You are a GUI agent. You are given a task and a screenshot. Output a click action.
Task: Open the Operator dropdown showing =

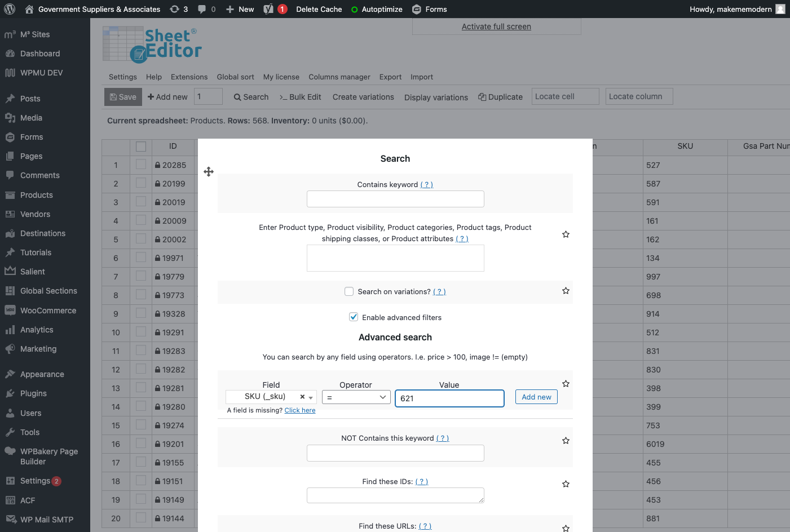tap(356, 397)
